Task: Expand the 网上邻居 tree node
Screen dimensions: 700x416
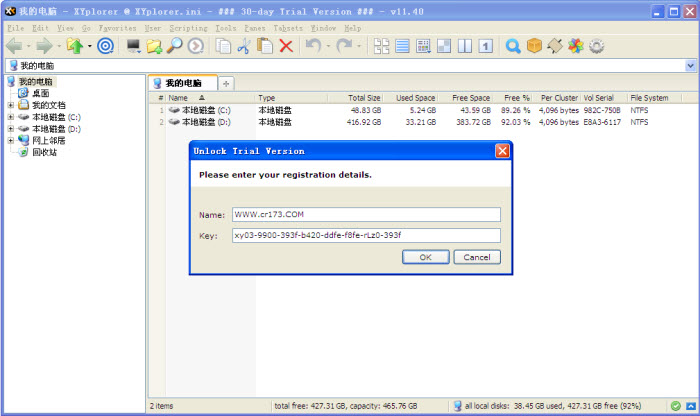Action: (x=10, y=140)
